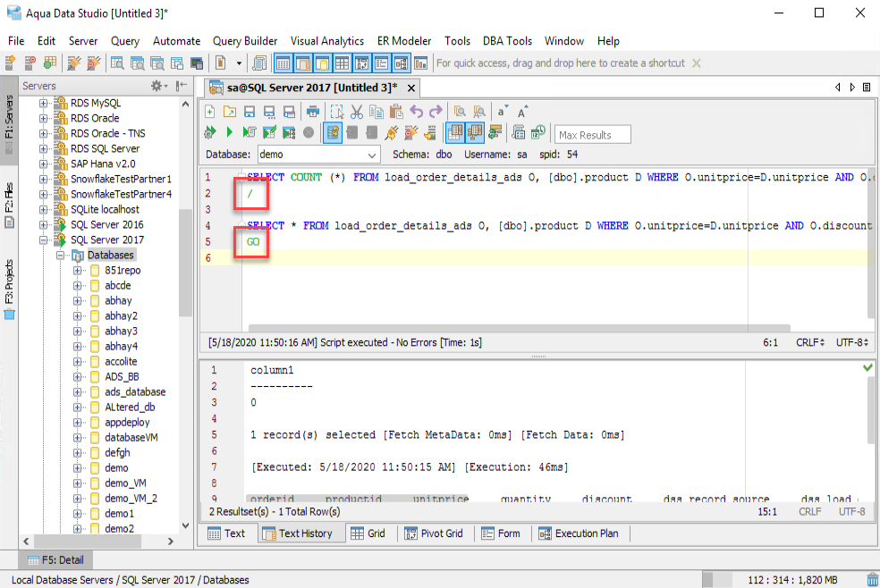Screen dimensions: 880x588
Task: Collapse the Databases folder node
Action: [x=60, y=255]
